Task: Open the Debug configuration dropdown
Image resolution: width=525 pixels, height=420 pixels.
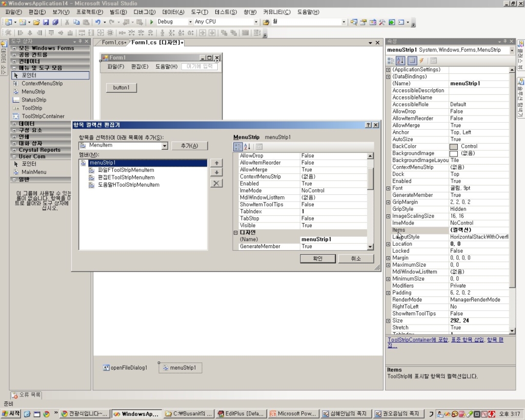Action: click(x=190, y=22)
